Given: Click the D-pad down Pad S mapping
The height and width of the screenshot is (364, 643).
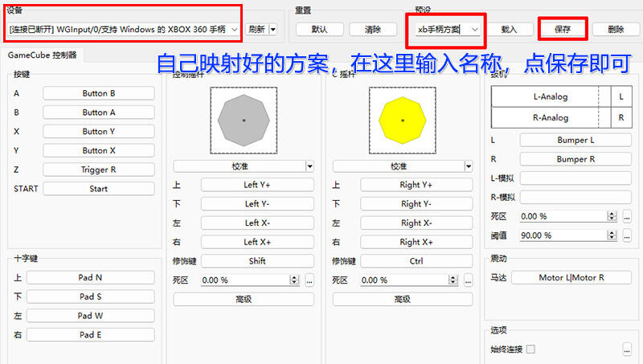Looking at the screenshot, I should click(91, 297).
